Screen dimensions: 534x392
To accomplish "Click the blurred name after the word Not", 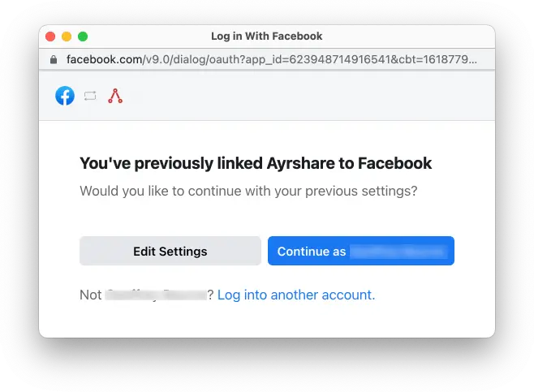I will coord(156,295).
